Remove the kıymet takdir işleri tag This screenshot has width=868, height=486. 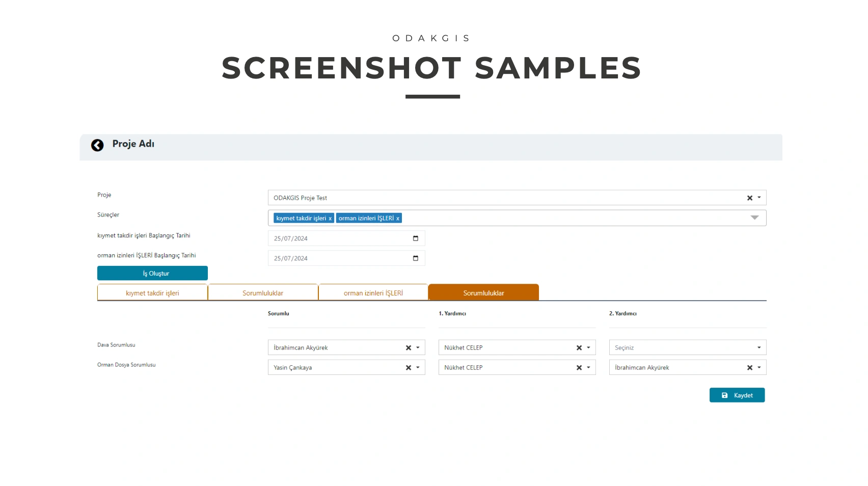pyautogui.click(x=330, y=219)
